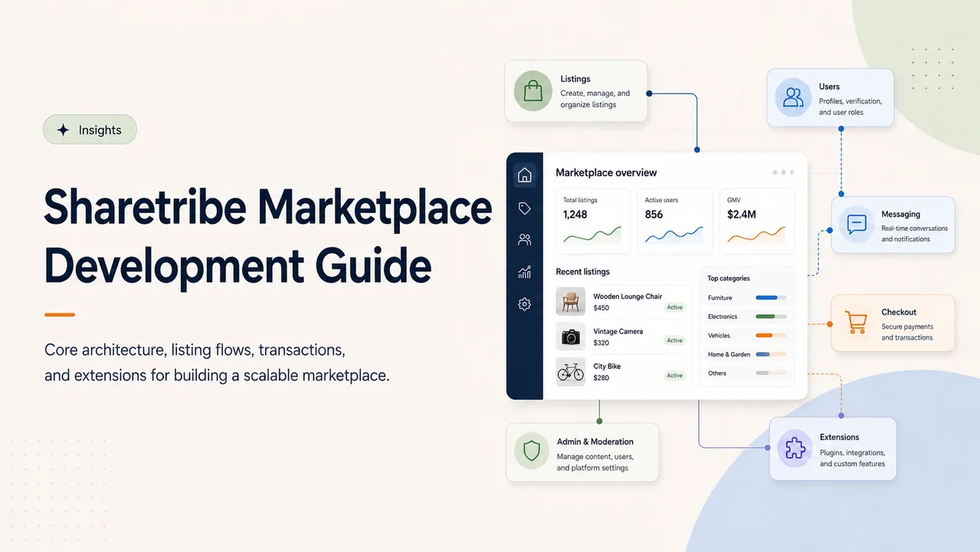Click the Admin & Moderation shield icon

click(532, 451)
